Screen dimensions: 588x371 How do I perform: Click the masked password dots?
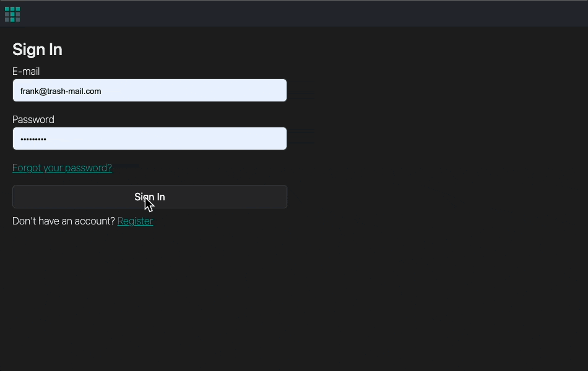pos(33,139)
